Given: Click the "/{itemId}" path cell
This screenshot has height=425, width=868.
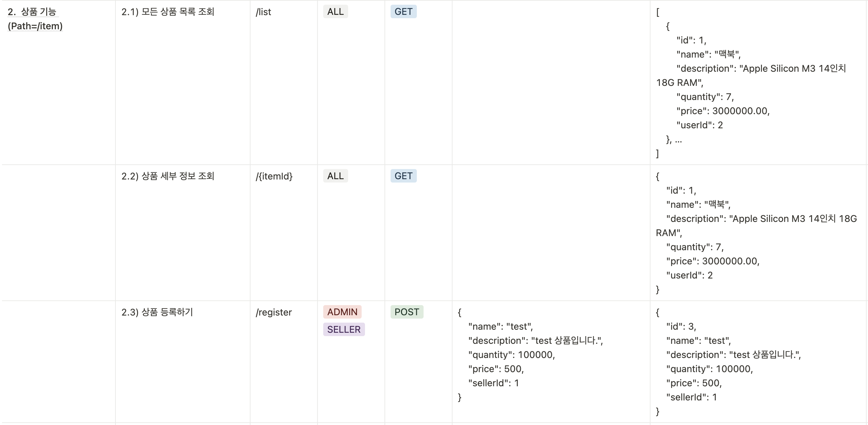Looking at the screenshot, I should click(274, 176).
